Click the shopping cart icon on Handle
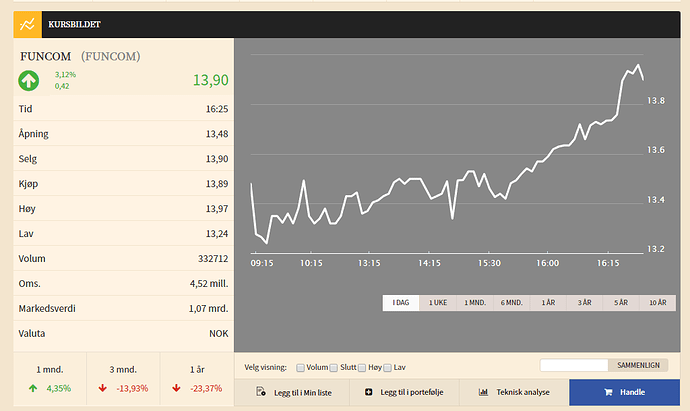The height and width of the screenshot is (411, 690). coord(608,392)
